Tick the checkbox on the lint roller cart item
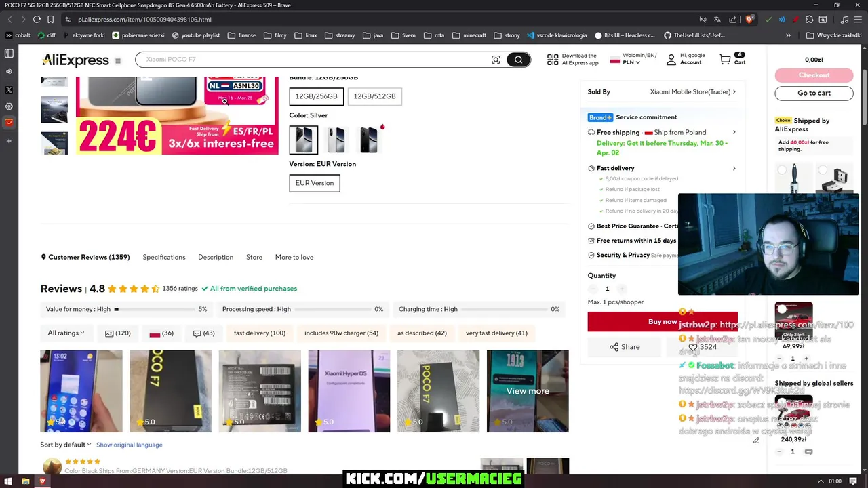The height and width of the screenshot is (488, 868). [x=783, y=170]
